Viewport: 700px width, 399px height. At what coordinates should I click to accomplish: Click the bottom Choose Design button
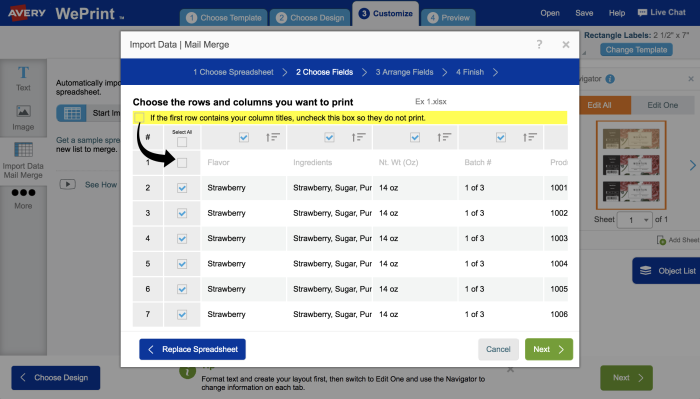click(x=56, y=378)
